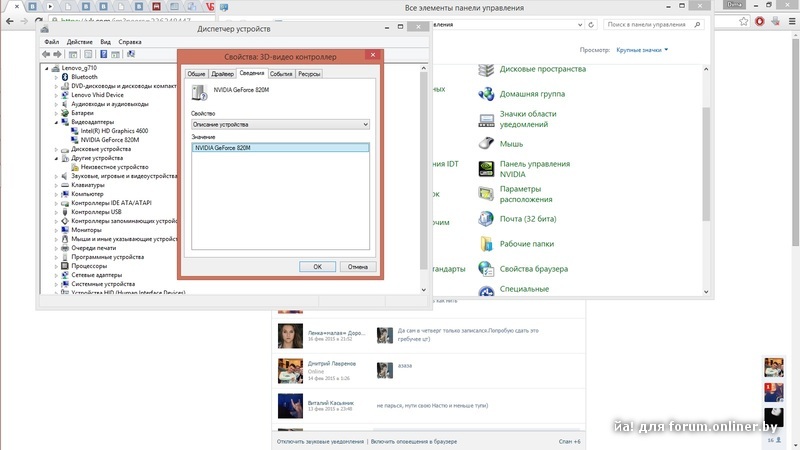Collapse the Видеоадаптеры tree node
This screenshot has height=450, width=800.
(x=56, y=122)
